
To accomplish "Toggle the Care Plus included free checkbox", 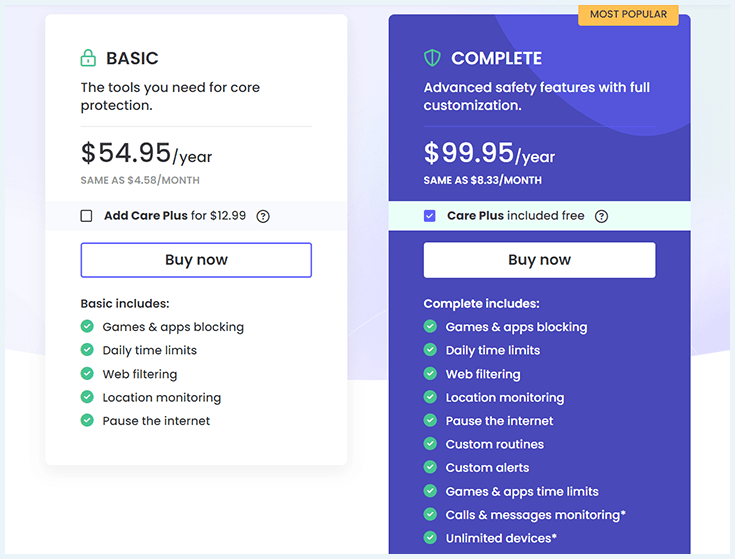I will (429, 216).
